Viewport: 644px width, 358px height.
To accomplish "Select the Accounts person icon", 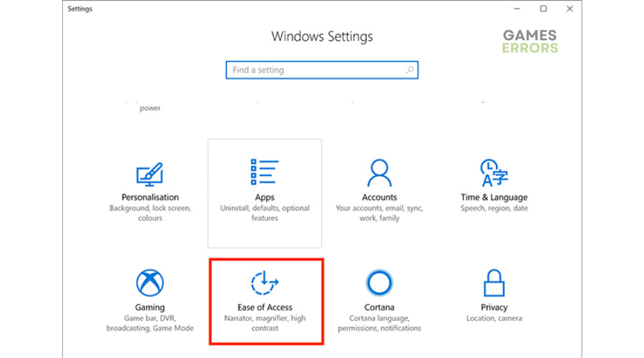I will (379, 173).
